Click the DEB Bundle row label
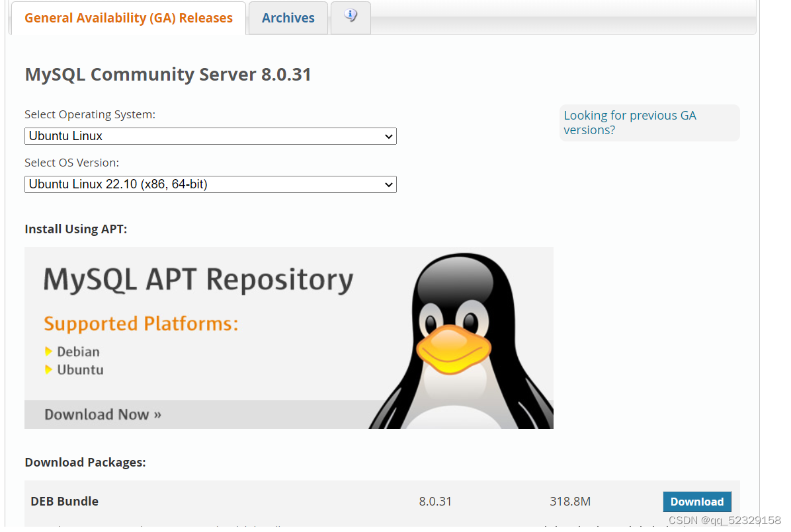The width and height of the screenshot is (791, 532). click(64, 502)
